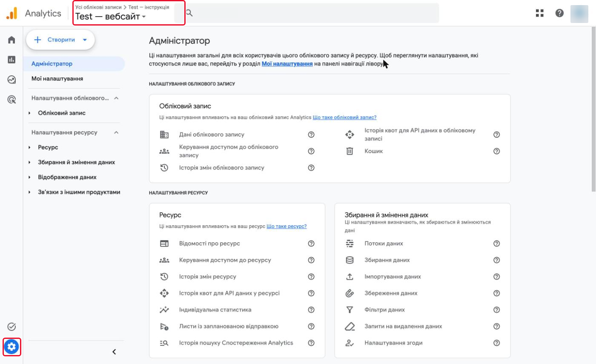Expand Збирання й змінення даних in sidebar

30,162
